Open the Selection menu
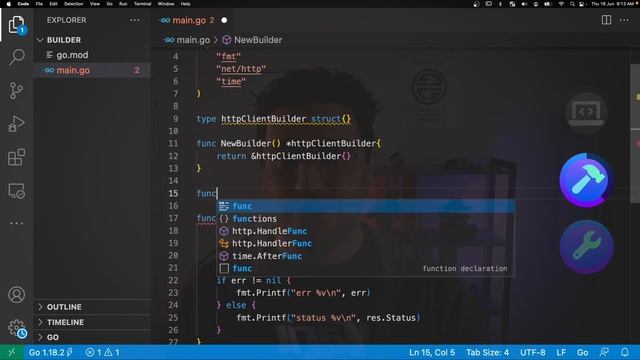The image size is (640, 360). [x=73, y=4]
